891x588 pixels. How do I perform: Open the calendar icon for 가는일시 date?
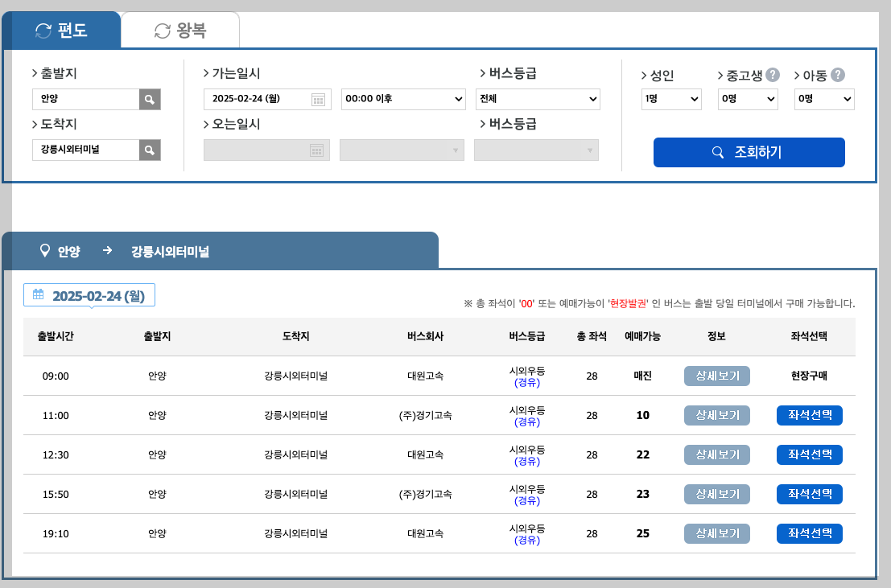click(x=319, y=99)
